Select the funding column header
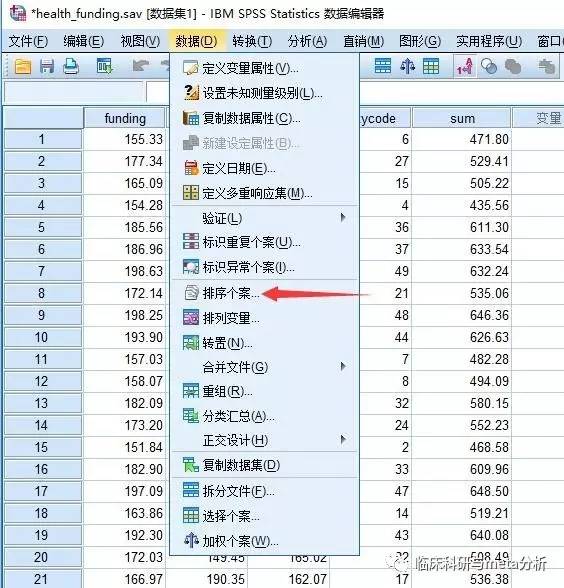The height and width of the screenshot is (588, 564). coord(124,118)
